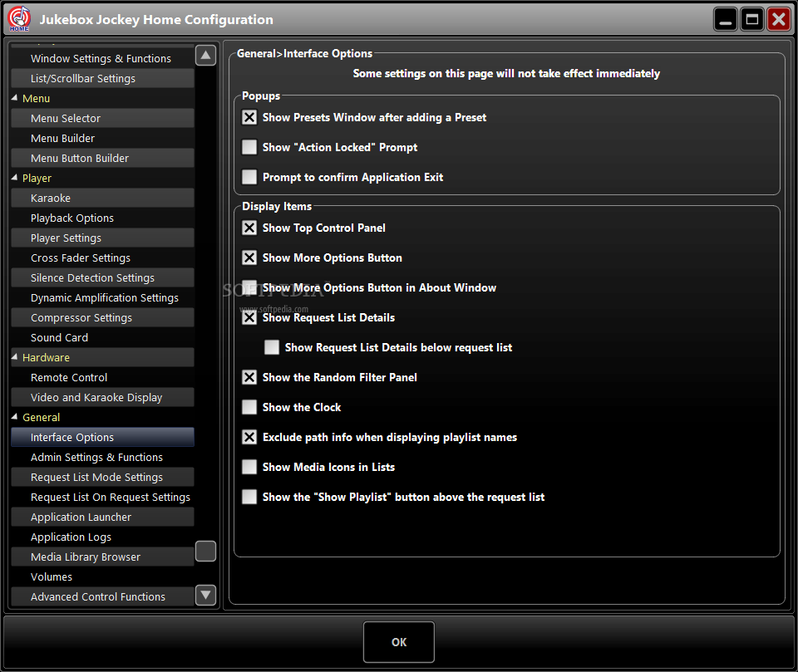Viewport: 798px width, 672px height.
Task: Uncheck Show Presets Window after adding a Preset
Action: pyautogui.click(x=249, y=117)
